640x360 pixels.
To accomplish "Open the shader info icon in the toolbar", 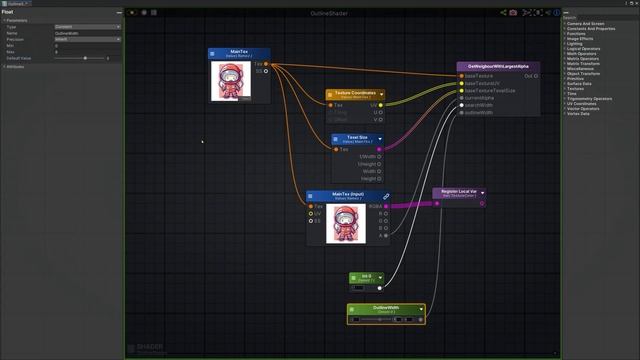I will [x=557, y=13].
